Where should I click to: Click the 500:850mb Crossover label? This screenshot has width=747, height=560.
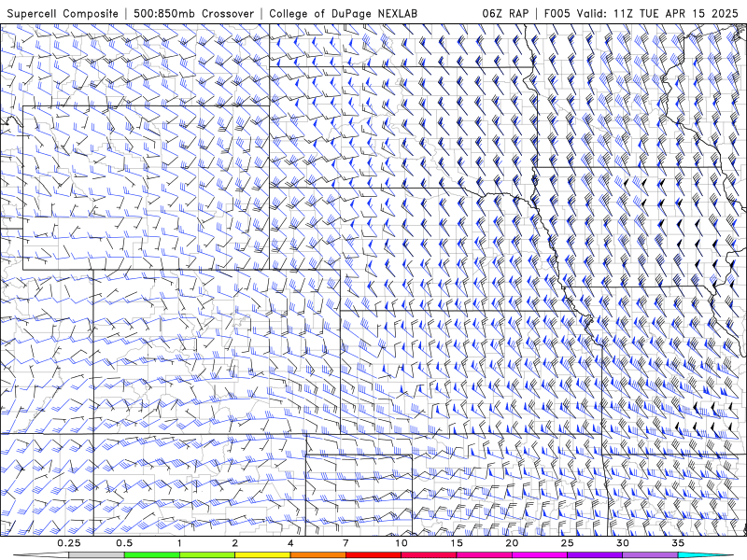click(x=194, y=14)
